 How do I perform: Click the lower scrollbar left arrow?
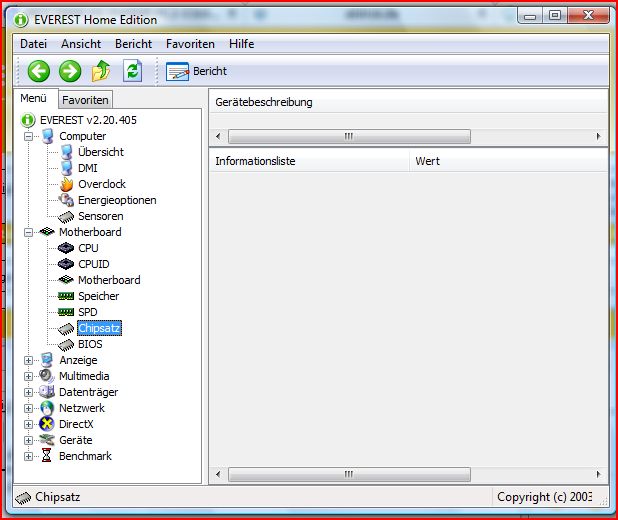(219, 474)
